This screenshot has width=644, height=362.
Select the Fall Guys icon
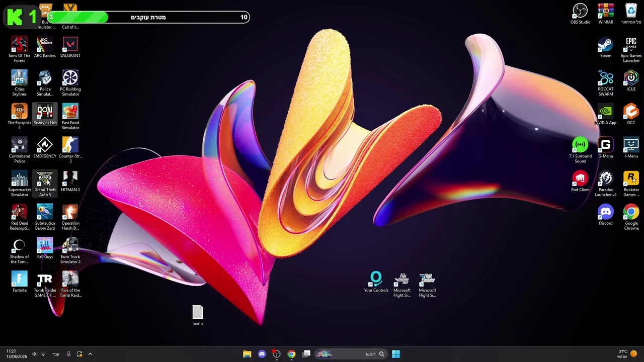coord(45,249)
